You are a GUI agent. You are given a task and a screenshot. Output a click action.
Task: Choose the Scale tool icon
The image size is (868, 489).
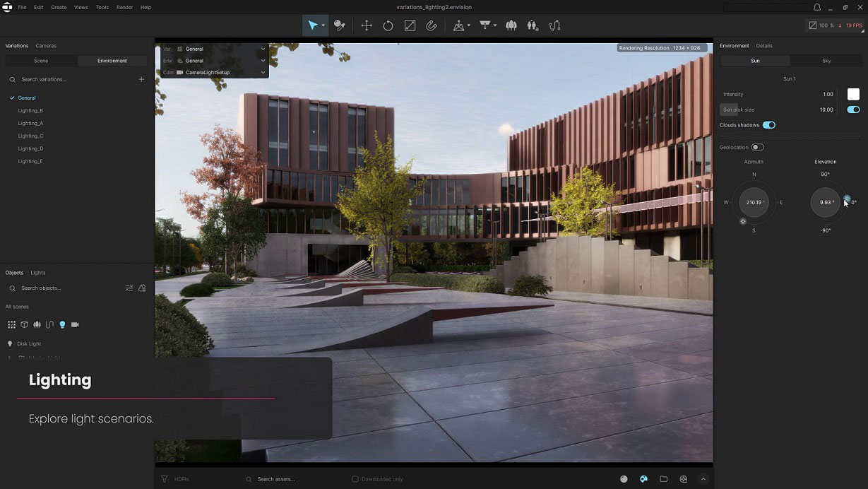coord(410,25)
